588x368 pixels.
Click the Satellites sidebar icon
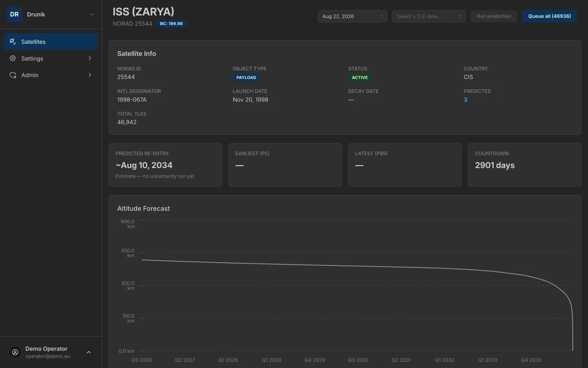point(13,42)
